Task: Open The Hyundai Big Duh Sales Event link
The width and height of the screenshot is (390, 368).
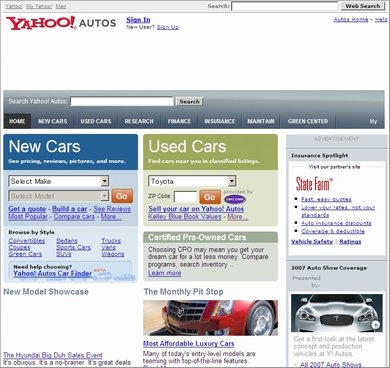Action: [x=53, y=355]
